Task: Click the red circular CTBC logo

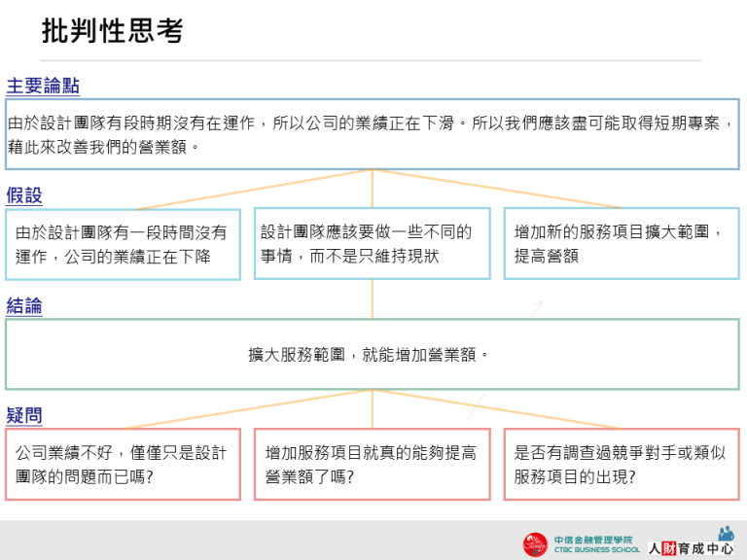Action: pyautogui.click(x=535, y=544)
